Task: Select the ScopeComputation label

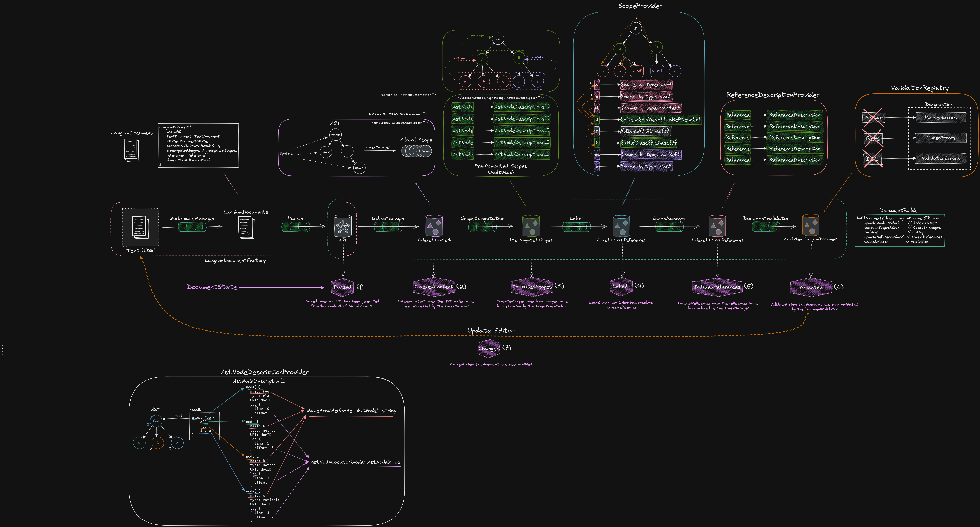Action: coord(482,219)
